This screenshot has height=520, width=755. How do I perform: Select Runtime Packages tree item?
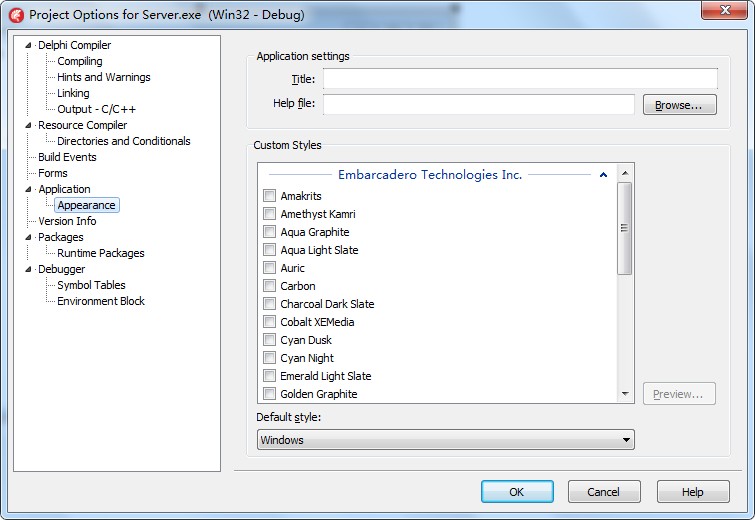[101, 253]
